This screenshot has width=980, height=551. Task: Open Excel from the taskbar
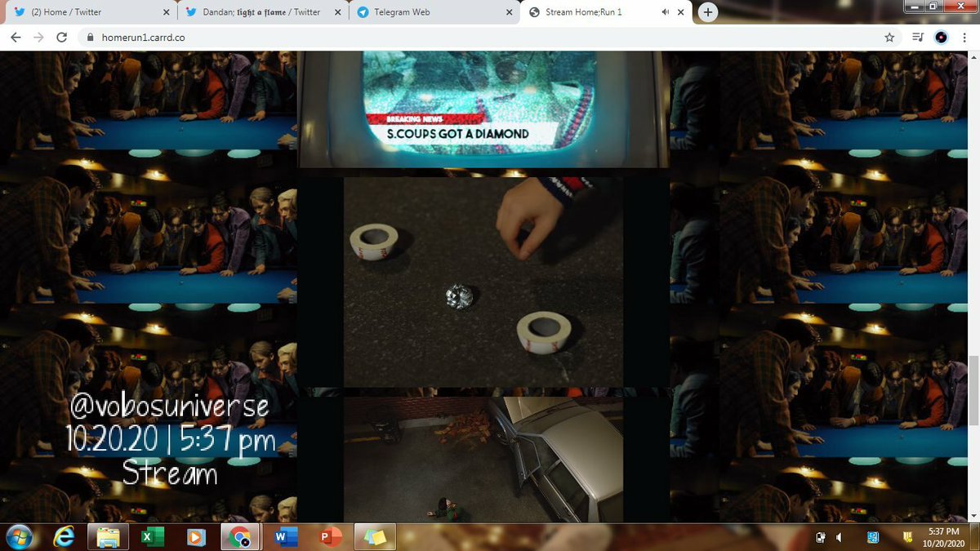coord(152,537)
